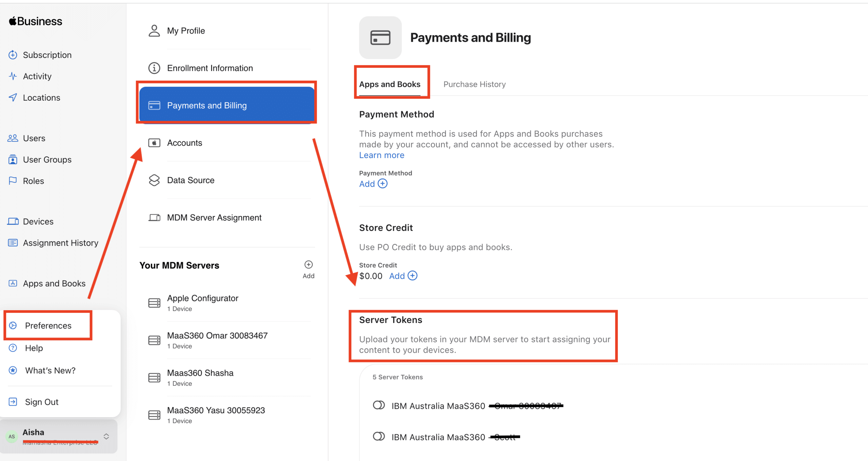The width and height of the screenshot is (868, 461).
Task: Open Activity from the sidebar
Action: 37,76
